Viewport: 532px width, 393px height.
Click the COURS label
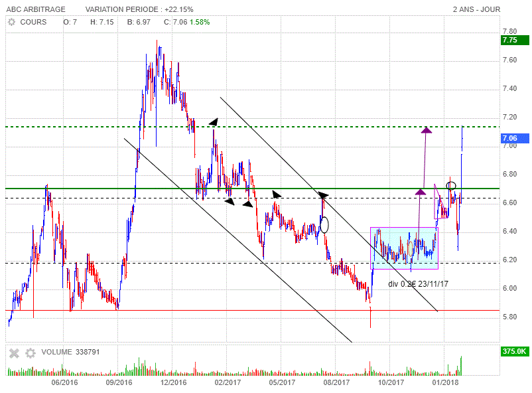point(33,23)
